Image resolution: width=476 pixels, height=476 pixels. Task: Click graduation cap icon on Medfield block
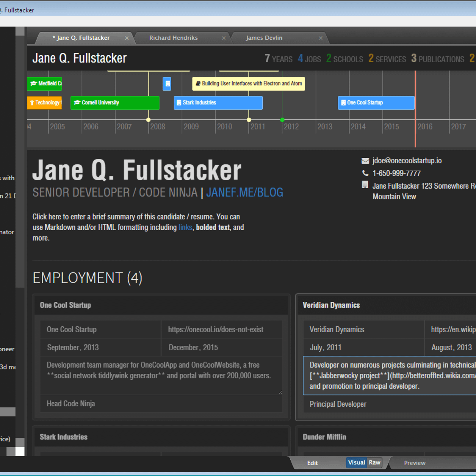(x=34, y=84)
